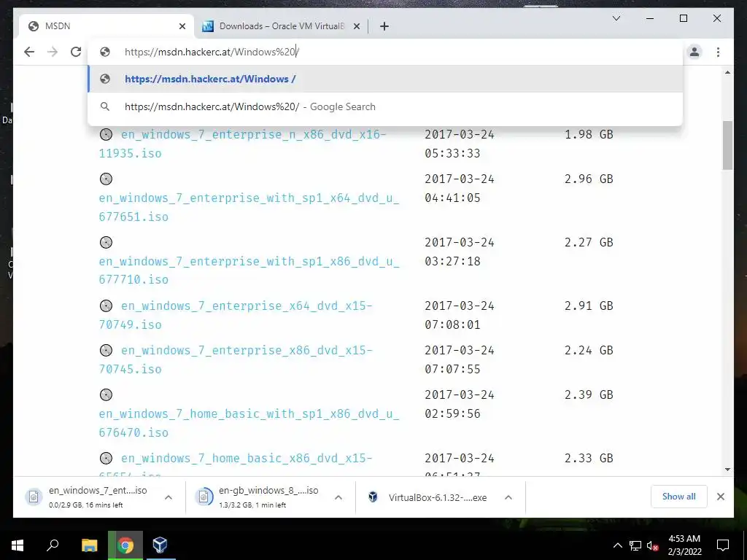Click the 2017-03-24 02:59:56 date entry
747x560 pixels.
pyautogui.click(x=460, y=404)
